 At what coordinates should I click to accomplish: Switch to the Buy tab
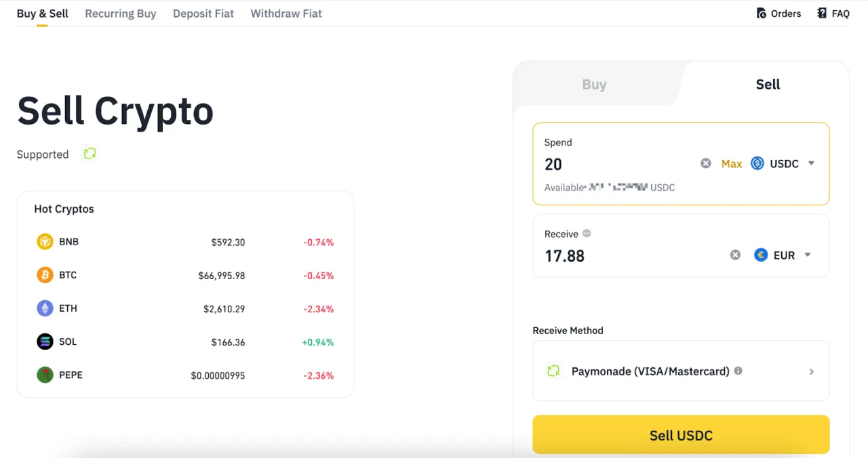pyautogui.click(x=594, y=84)
